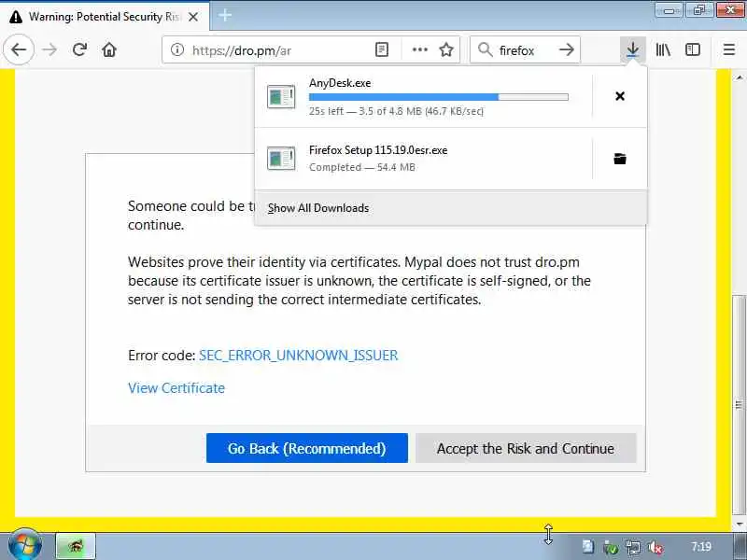Go to the Home page icon

tap(109, 49)
